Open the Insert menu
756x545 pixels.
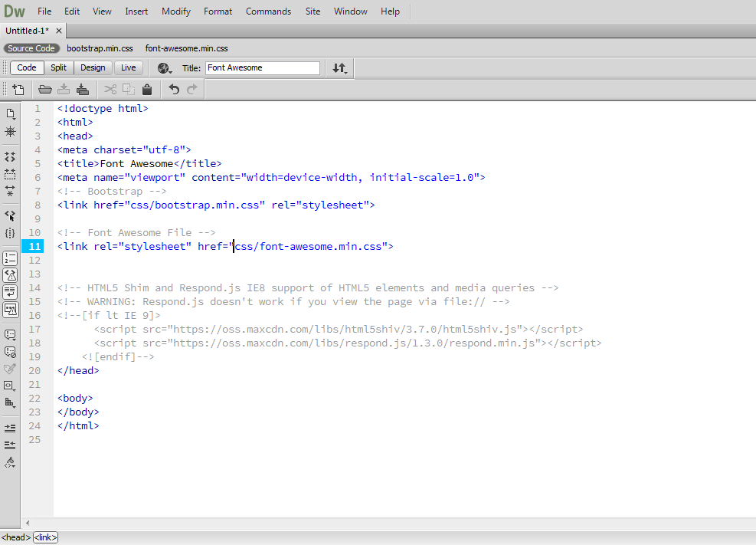tap(136, 11)
